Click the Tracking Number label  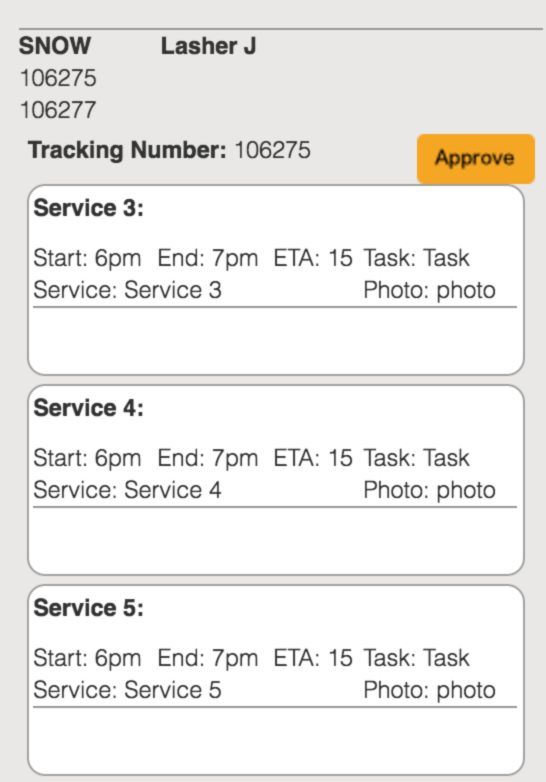pyautogui.click(x=127, y=150)
